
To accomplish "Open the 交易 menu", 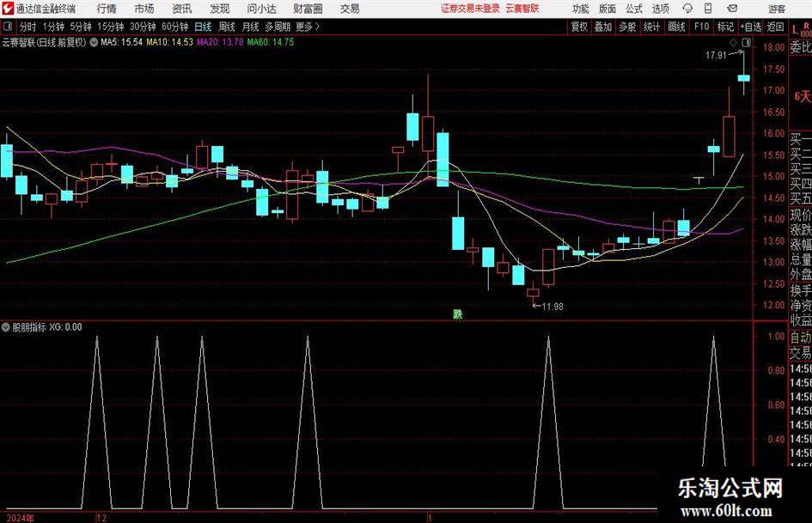I will point(350,9).
